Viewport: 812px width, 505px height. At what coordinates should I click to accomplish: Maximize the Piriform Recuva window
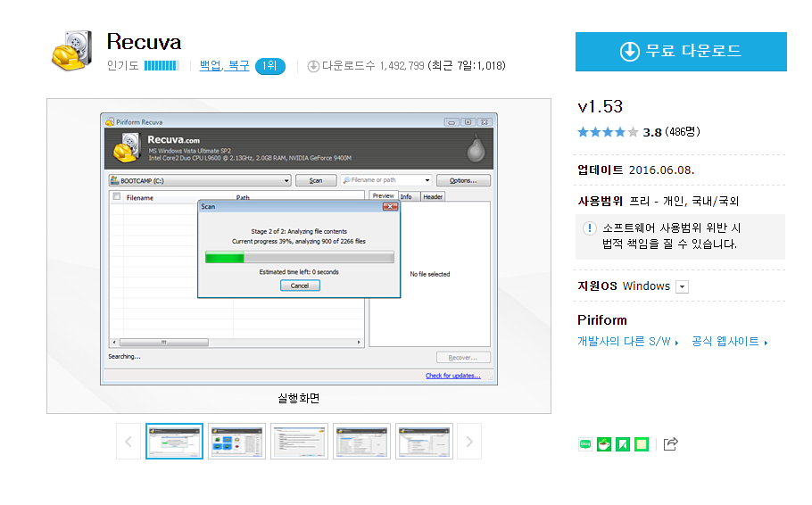click(468, 122)
